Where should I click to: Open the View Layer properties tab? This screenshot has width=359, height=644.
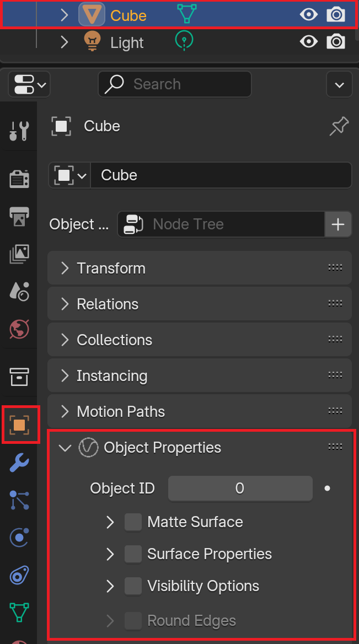coord(19,254)
